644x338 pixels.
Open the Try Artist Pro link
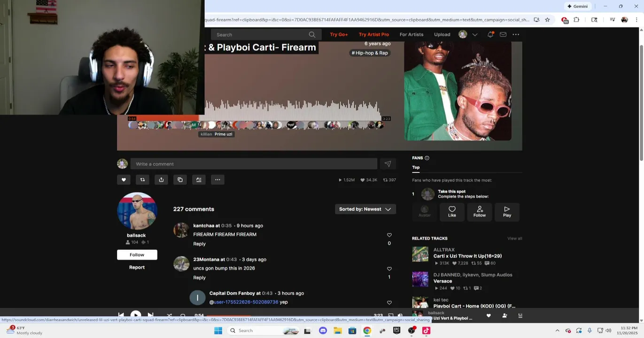click(x=374, y=34)
